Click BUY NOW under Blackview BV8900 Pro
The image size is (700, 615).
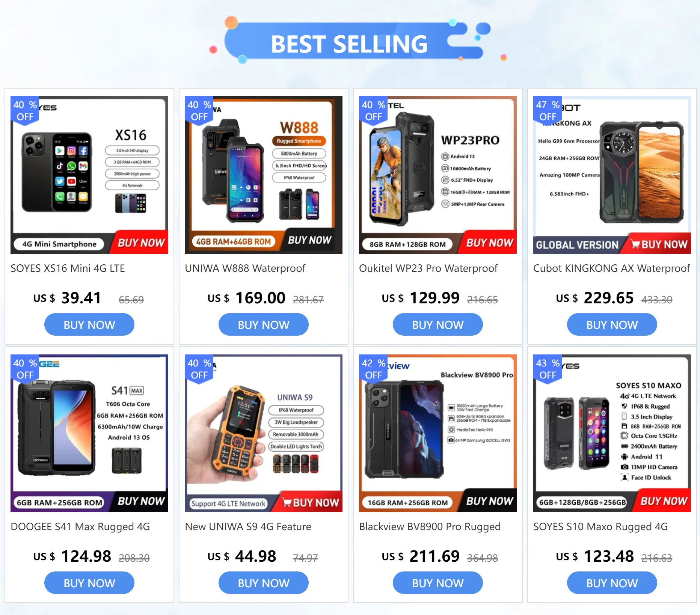pos(438,583)
